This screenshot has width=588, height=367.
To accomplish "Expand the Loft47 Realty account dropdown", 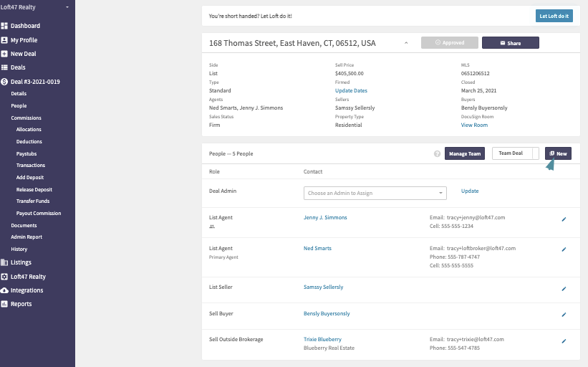I will click(x=67, y=7).
